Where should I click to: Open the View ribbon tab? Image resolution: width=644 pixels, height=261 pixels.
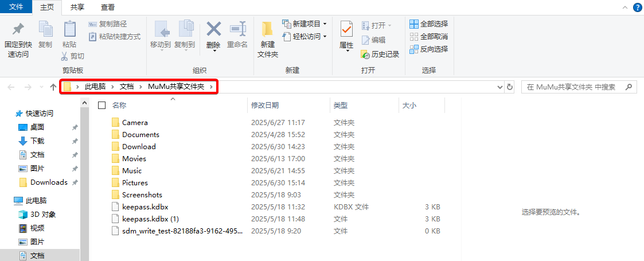107,7
